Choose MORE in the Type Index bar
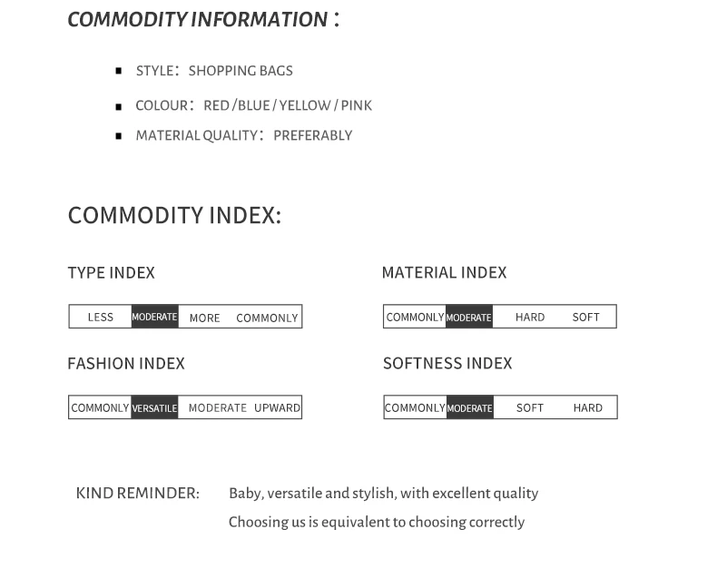The width and height of the screenshot is (717, 588). (204, 318)
